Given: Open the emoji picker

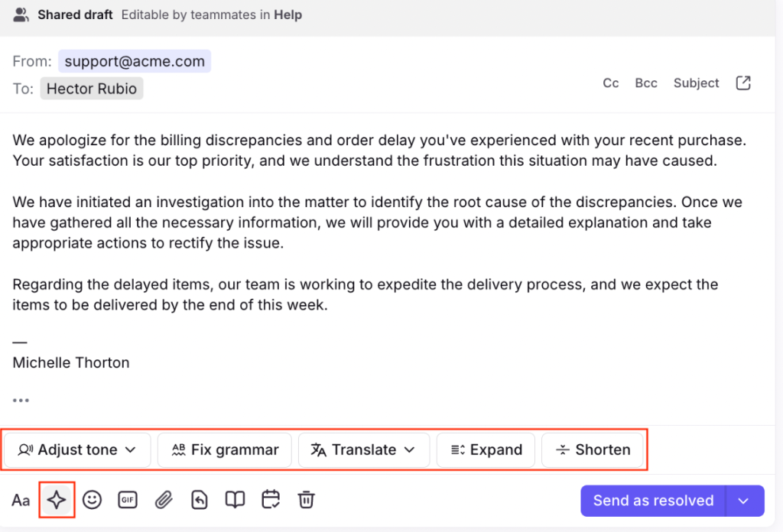Looking at the screenshot, I should coord(92,500).
